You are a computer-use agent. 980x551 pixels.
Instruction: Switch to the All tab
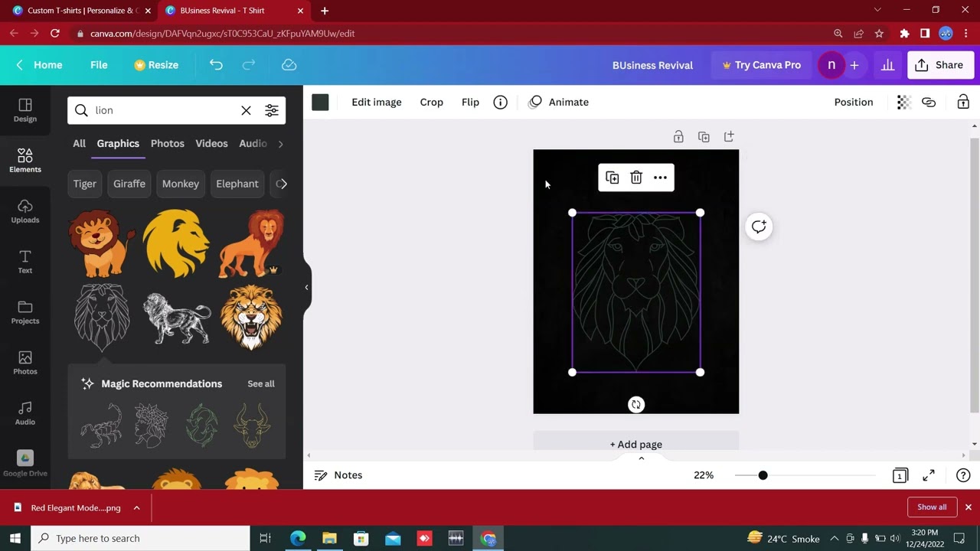point(79,143)
